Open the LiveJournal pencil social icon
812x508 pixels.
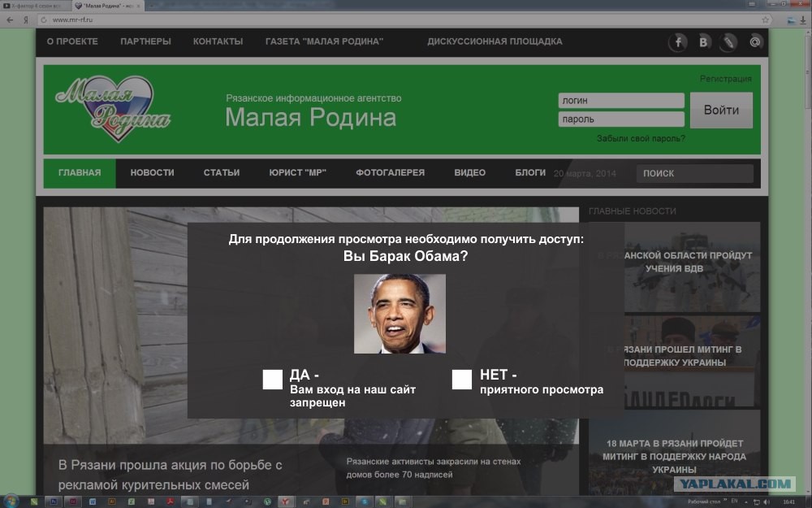pos(728,42)
